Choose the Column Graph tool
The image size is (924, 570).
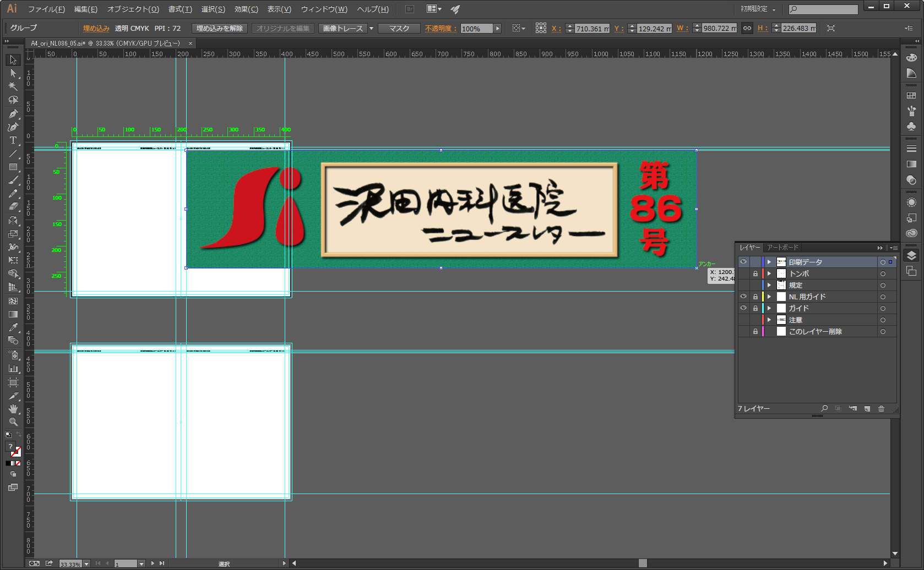pos(13,368)
